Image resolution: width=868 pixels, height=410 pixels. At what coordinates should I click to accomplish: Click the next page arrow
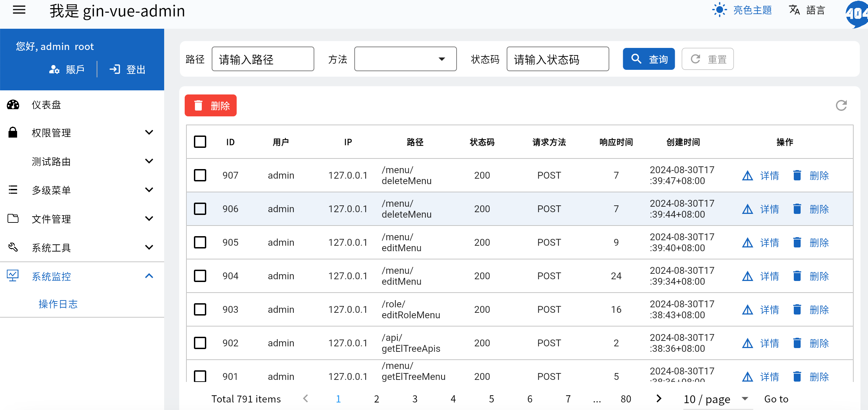[659, 399]
